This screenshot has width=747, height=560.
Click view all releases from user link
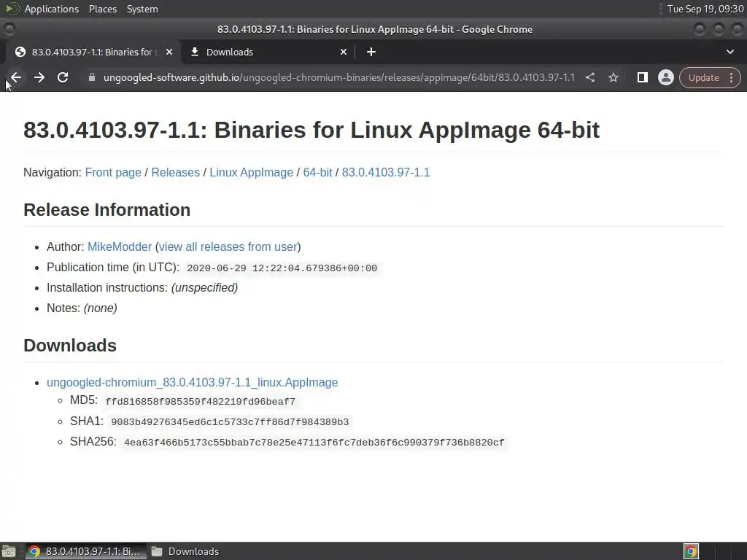[228, 246]
